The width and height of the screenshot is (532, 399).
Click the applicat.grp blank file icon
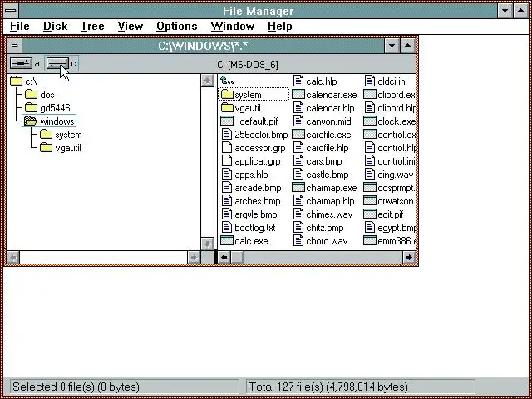click(227, 160)
